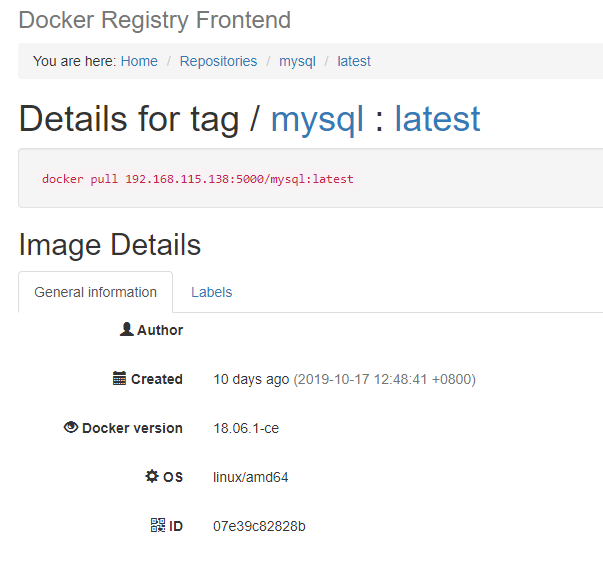Image resolution: width=603 pixels, height=584 pixels.
Task: Click the Image Details heading
Action: tap(110, 245)
